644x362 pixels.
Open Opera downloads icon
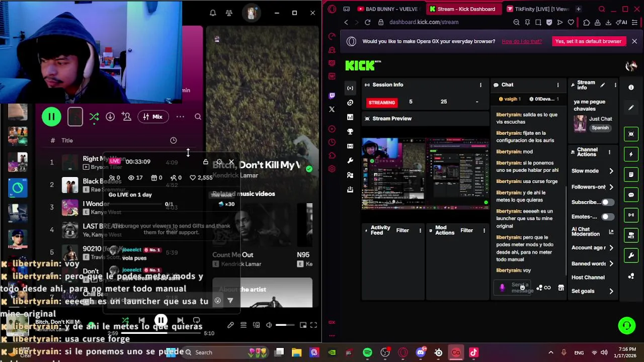tap(608, 22)
